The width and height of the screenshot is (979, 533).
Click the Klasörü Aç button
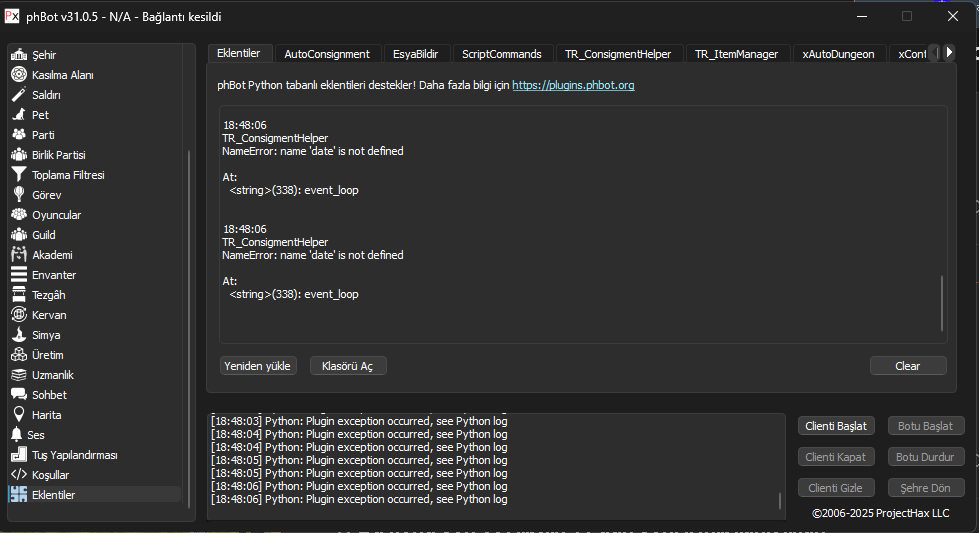347,366
